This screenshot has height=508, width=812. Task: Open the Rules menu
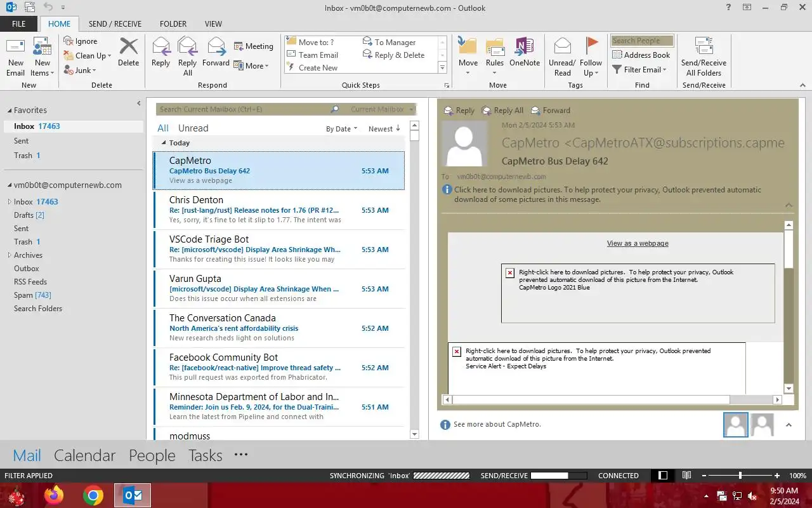495,57
